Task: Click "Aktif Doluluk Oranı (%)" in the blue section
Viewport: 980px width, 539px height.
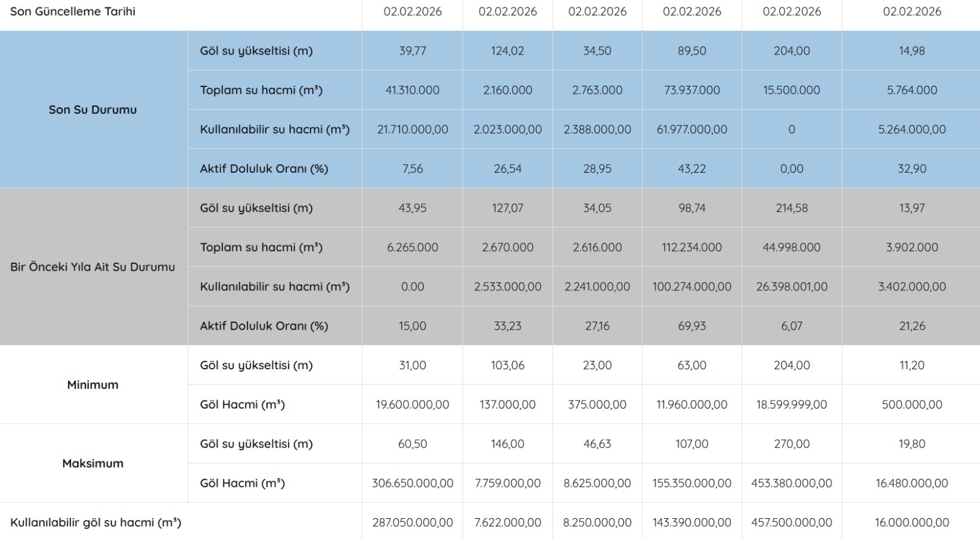Action: click(264, 169)
